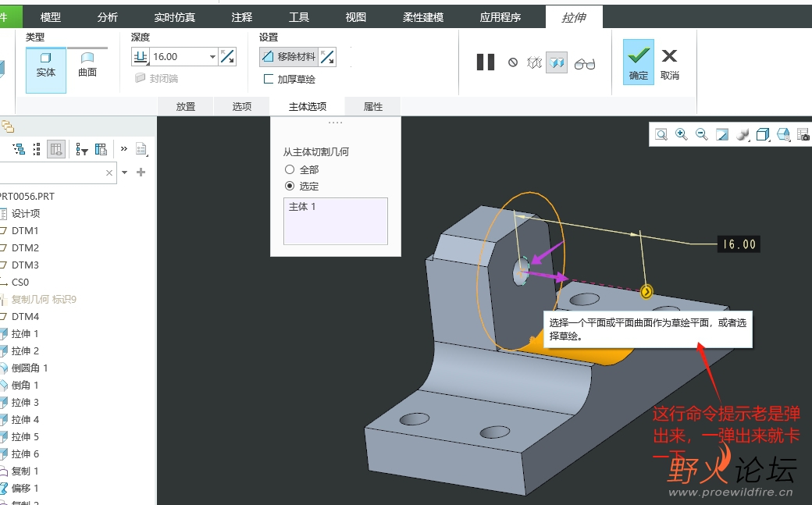Flip the depth direction next to 16.00
812x505 pixels.
tap(227, 56)
